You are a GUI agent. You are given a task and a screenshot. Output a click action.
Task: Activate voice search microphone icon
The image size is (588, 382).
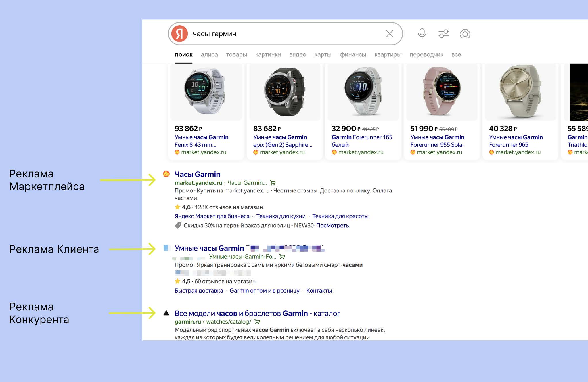click(422, 34)
